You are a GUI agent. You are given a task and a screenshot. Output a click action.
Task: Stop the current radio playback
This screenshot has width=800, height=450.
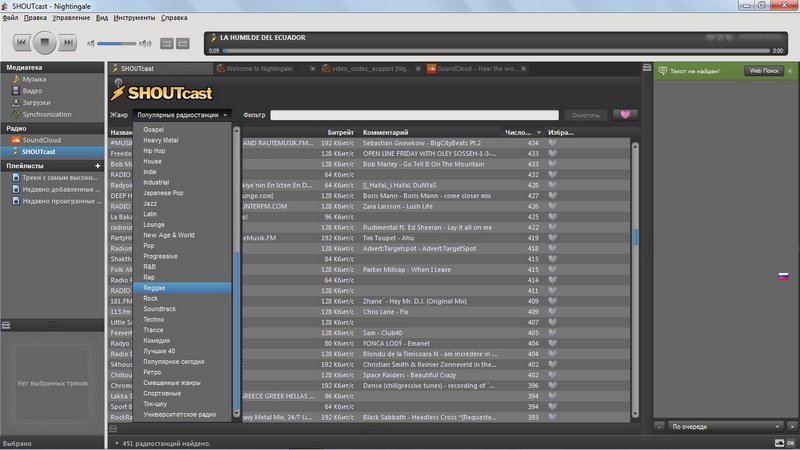(44, 42)
